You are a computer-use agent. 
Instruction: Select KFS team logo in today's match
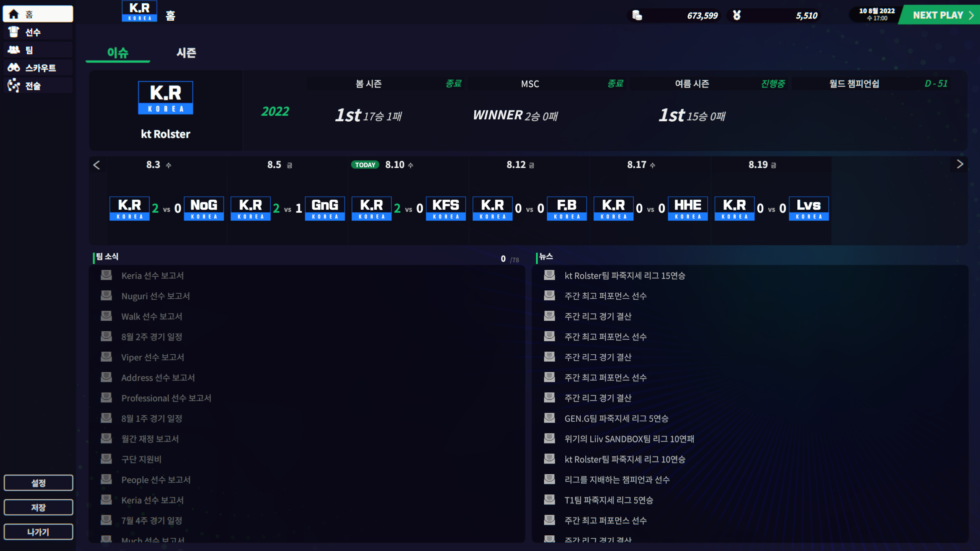446,209
